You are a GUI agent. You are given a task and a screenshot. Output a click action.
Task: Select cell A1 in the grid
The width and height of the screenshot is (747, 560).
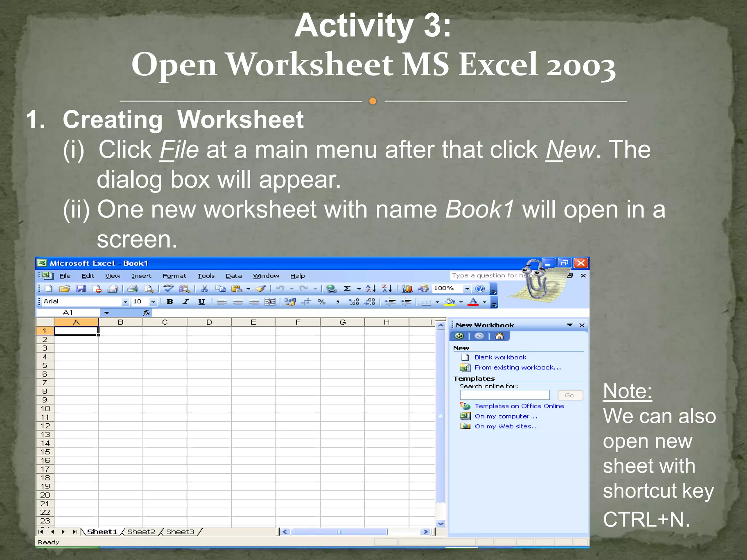click(x=76, y=331)
